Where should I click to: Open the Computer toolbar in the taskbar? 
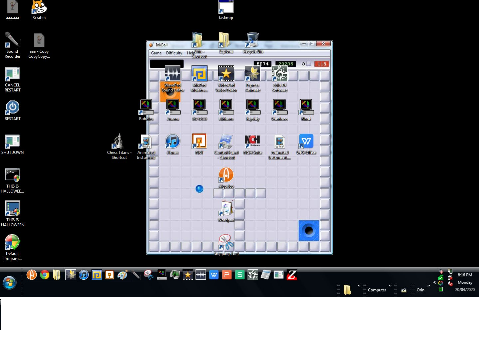coord(377,290)
